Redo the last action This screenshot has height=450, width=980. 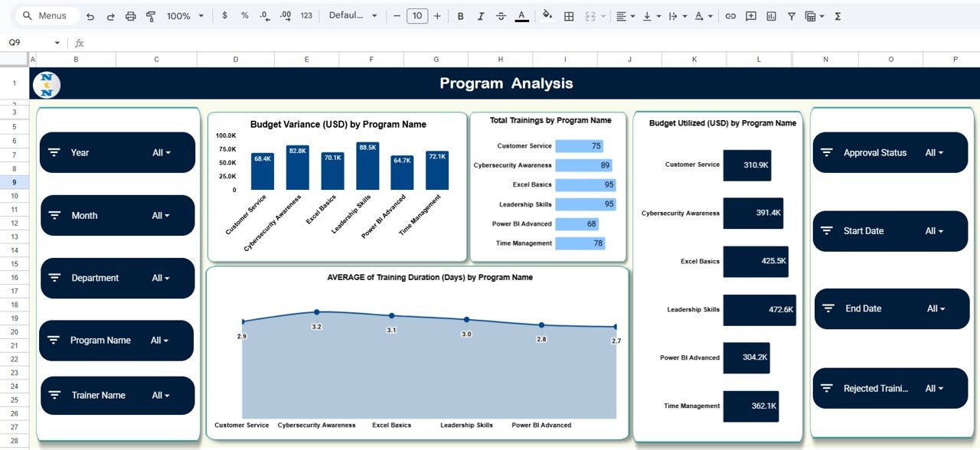coord(109,15)
